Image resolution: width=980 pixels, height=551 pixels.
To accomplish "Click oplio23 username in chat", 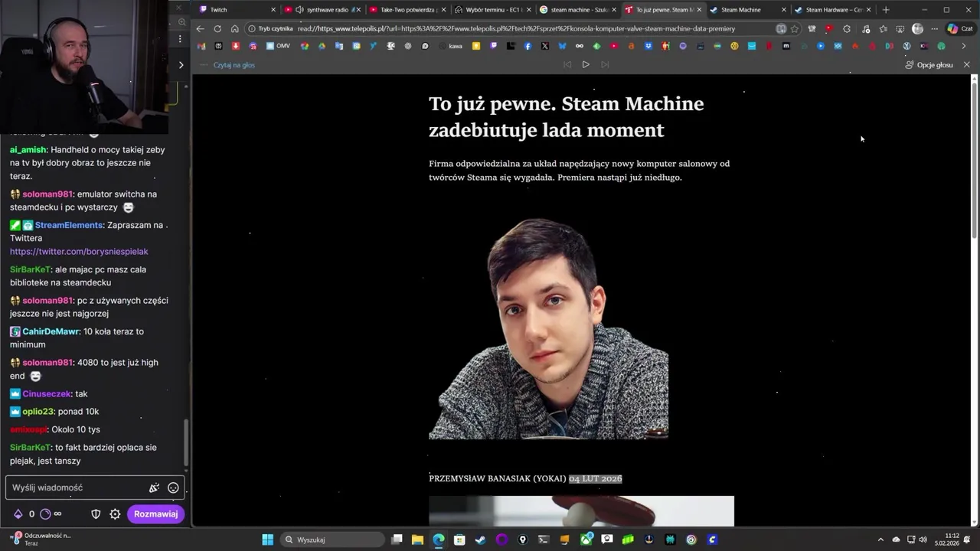I will (39, 412).
